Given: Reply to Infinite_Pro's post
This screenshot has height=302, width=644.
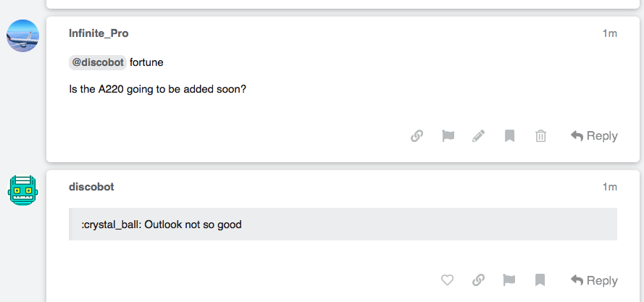Looking at the screenshot, I should click(594, 135).
